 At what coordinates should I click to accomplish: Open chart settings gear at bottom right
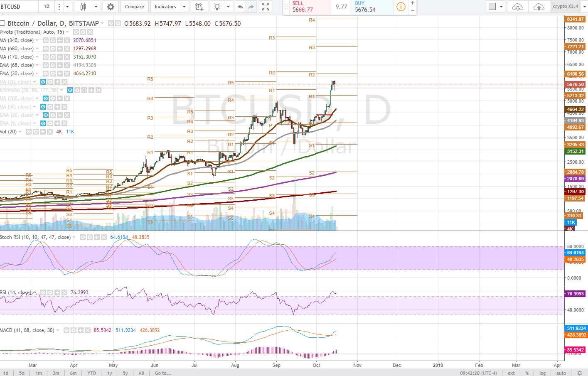(x=580, y=373)
